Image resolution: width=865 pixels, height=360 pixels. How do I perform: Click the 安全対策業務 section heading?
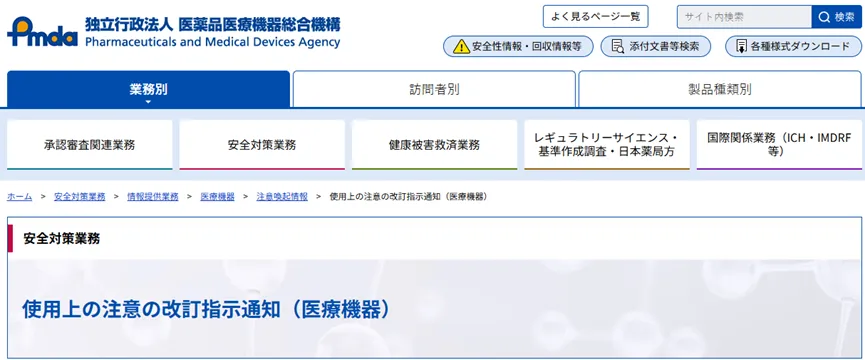(x=62, y=239)
